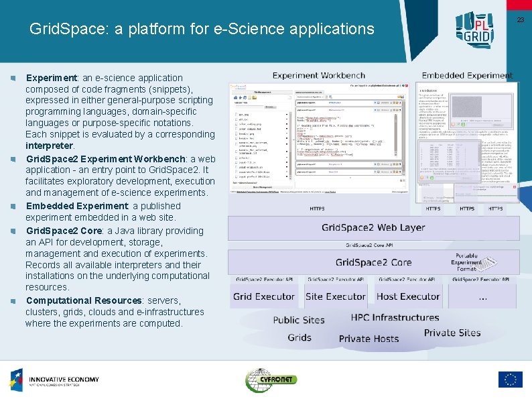Click the 'Private Sites' cloud label
Viewport: 532px width, 399px height.
click(x=452, y=333)
